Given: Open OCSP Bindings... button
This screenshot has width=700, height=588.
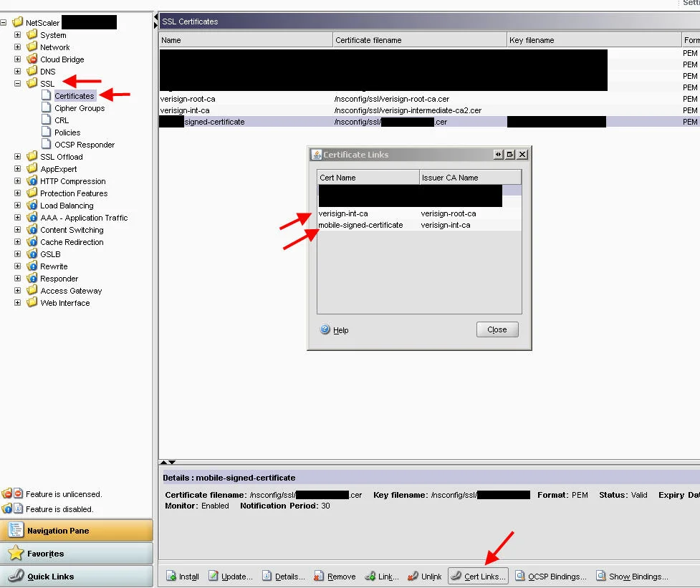Looking at the screenshot, I should click(551, 576).
